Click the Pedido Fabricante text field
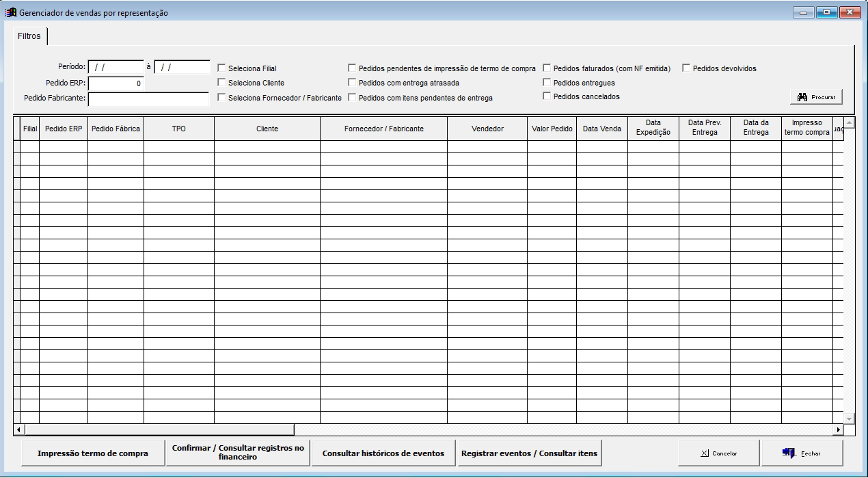The width and height of the screenshot is (868, 478). [x=148, y=99]
